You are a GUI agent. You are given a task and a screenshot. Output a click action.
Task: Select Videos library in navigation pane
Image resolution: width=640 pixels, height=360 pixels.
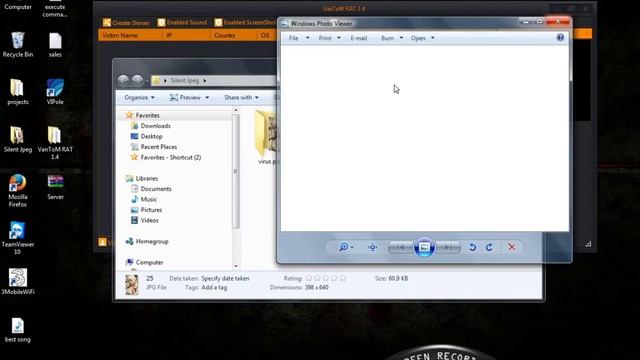pos(149,220)
